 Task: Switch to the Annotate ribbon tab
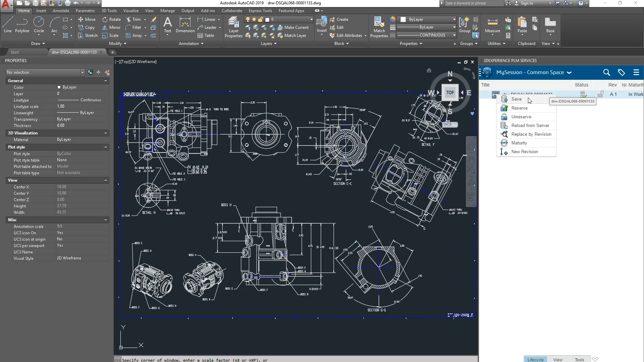61,11
